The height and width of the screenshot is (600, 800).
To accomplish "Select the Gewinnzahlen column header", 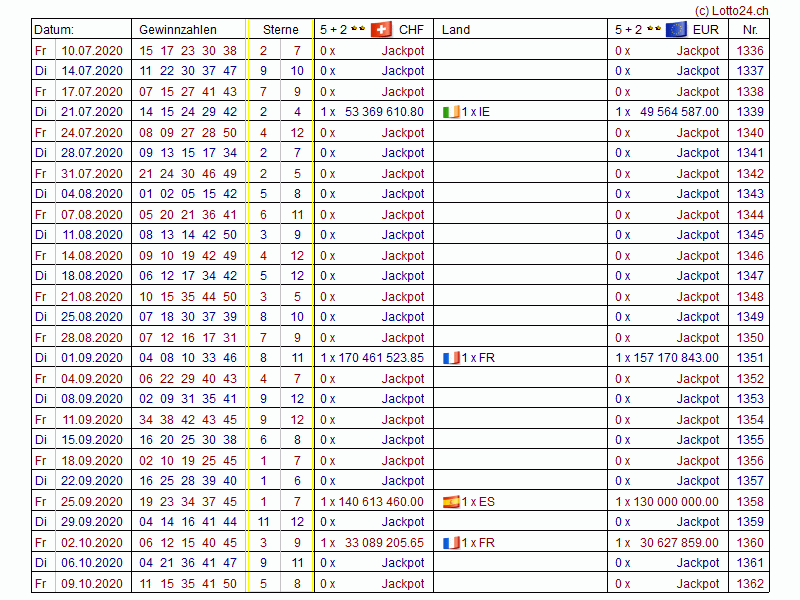I will click(x=177, y=30).
